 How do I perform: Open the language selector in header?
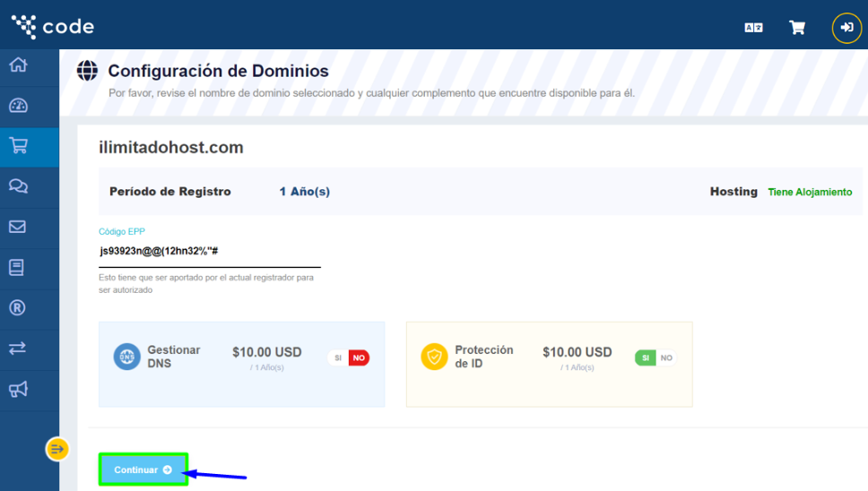pyautogui.click(x=753, y=28)
